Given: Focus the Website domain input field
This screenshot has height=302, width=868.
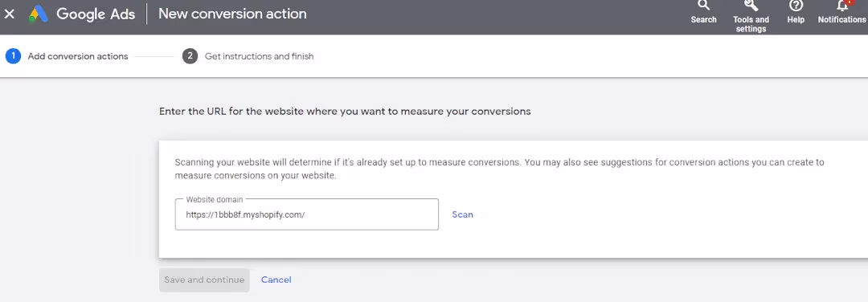Looking at the screenshot, I should [x=307, y=214].
